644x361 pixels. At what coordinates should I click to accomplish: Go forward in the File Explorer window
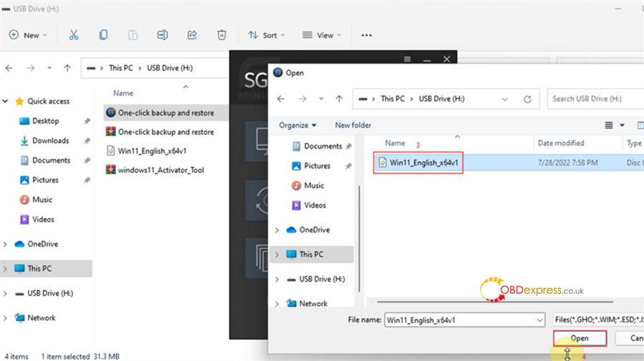click(x=31, y=68)
